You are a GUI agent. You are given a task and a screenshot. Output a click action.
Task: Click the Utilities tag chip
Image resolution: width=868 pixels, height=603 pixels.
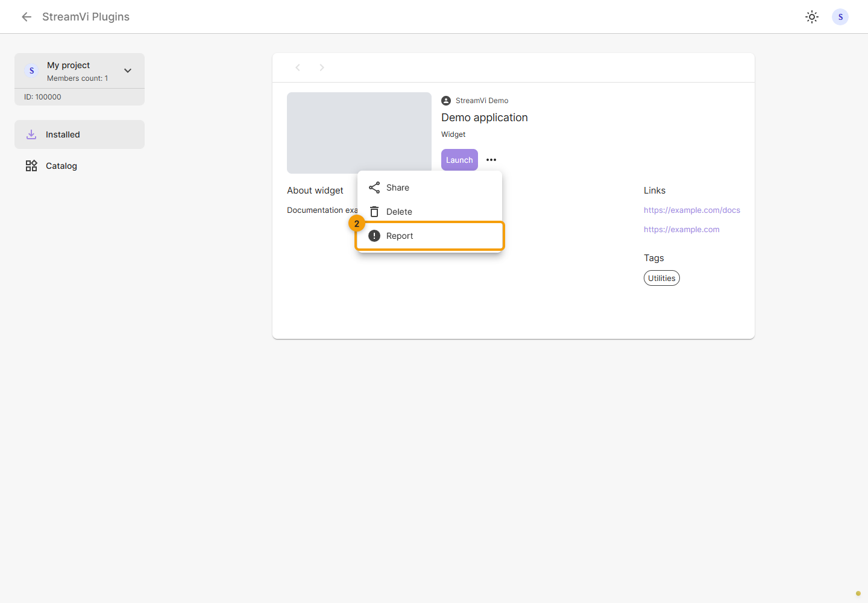662,278
